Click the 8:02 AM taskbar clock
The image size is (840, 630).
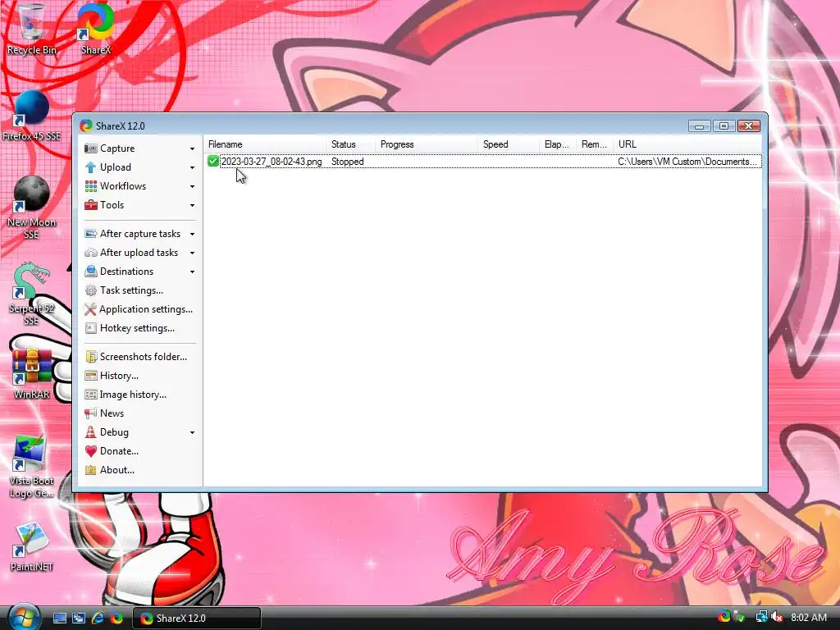[809, 617]
